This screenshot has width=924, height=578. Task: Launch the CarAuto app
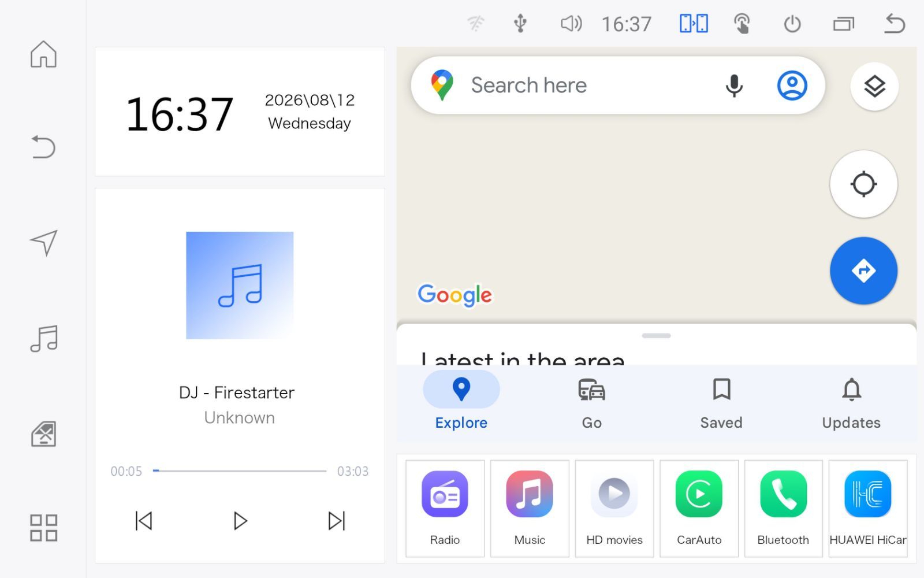pyautogui.click(x=699, y=509)
